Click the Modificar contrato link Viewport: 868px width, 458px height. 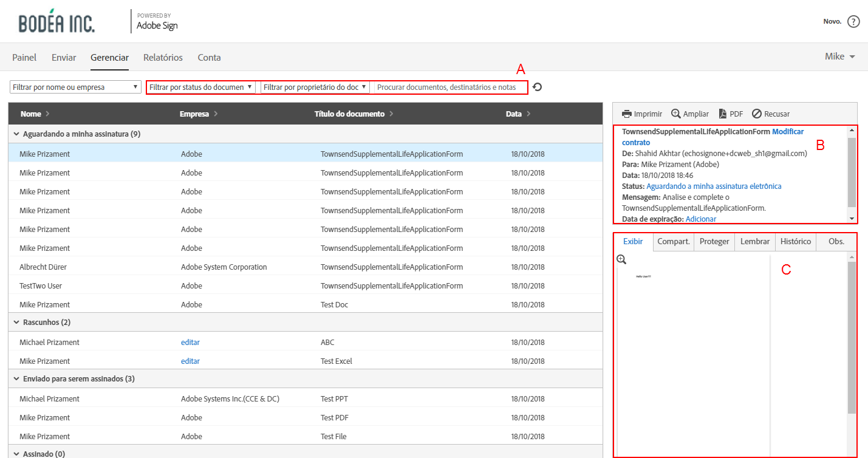(x=787, y=132)
